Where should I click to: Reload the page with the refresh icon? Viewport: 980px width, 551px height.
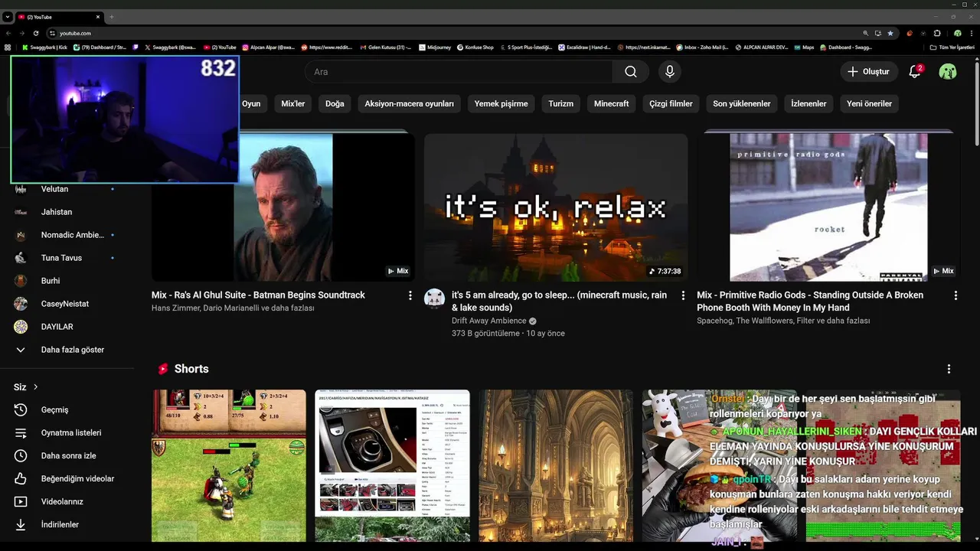point(36,33)
